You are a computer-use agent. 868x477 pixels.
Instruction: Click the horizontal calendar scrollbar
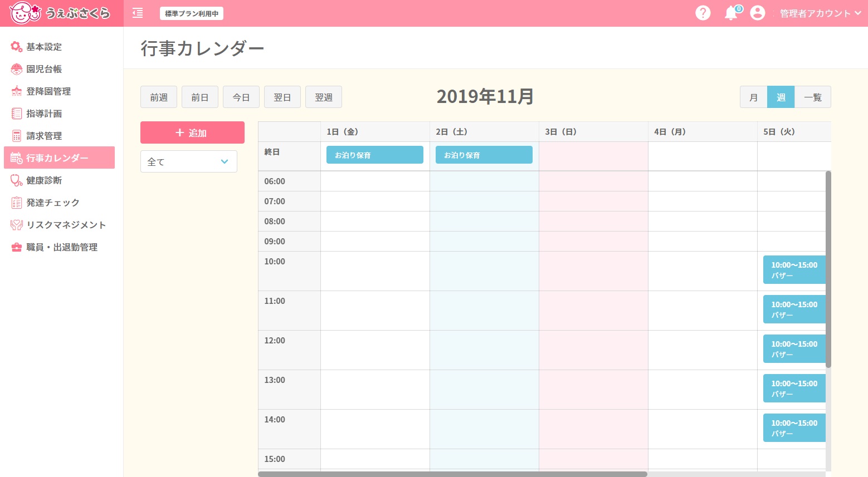pyautogui.click(x=452, y=474)
